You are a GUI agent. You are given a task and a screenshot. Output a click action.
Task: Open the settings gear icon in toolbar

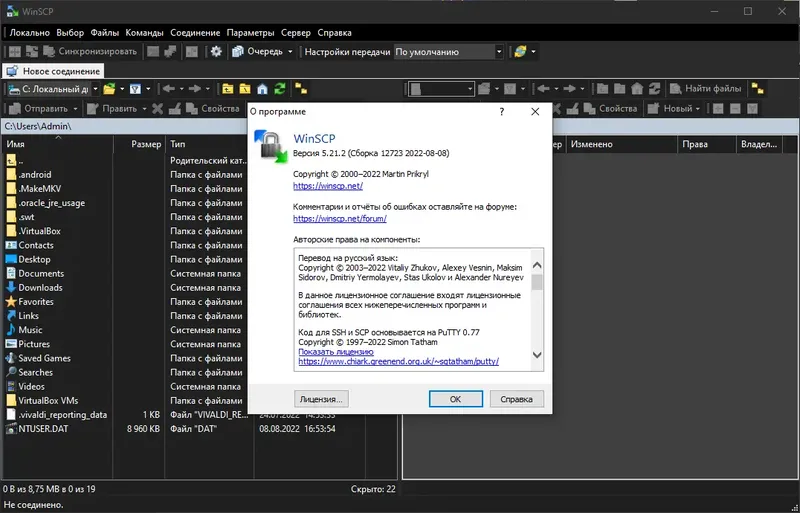[216, 52]
